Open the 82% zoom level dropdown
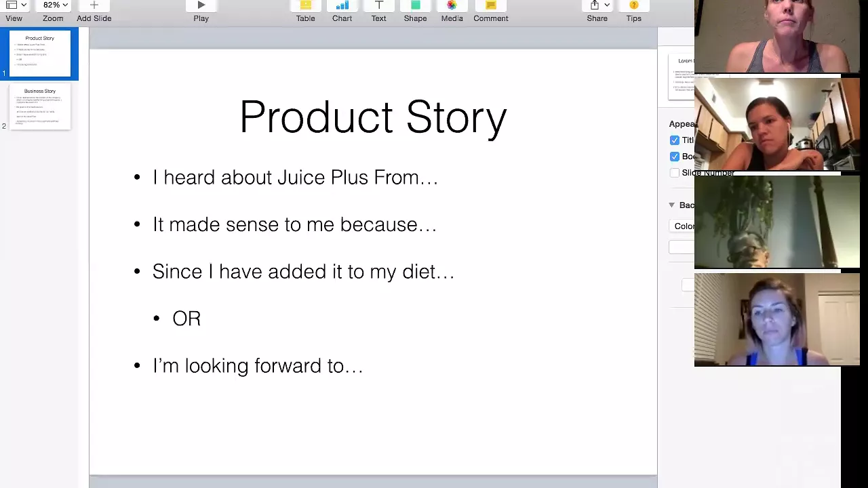The image size is (868, 488). (55, 5)
